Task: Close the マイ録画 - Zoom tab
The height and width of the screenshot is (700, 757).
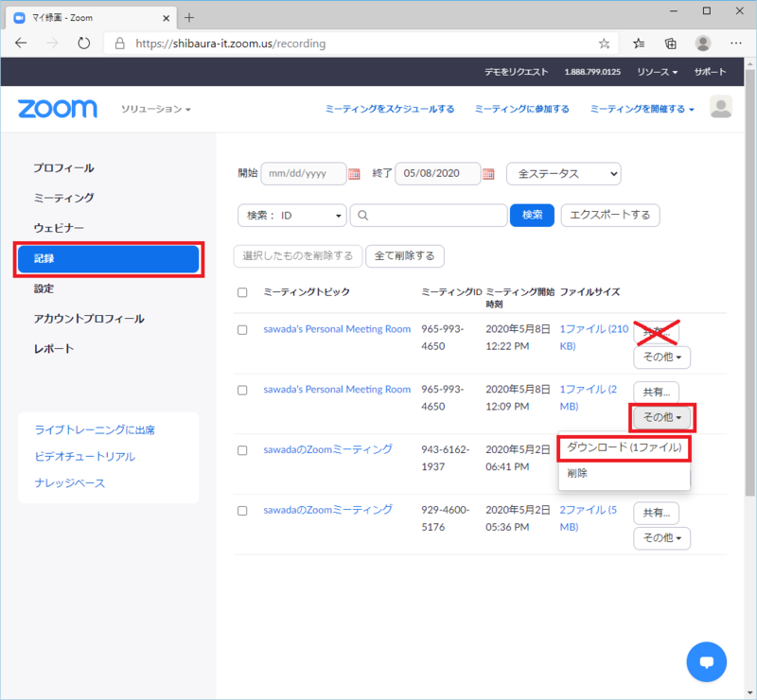Action: point(167,18)
